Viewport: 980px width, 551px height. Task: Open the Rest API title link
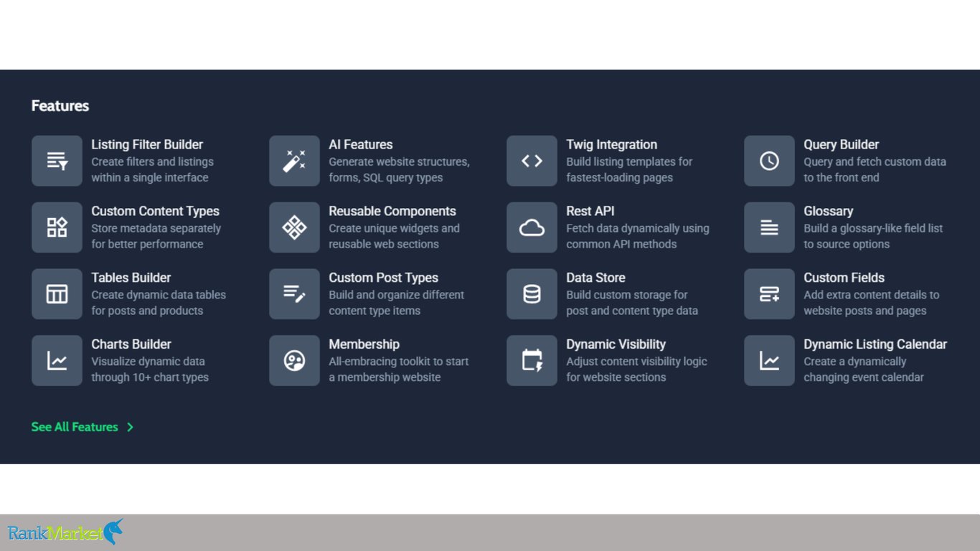point(590,211)
